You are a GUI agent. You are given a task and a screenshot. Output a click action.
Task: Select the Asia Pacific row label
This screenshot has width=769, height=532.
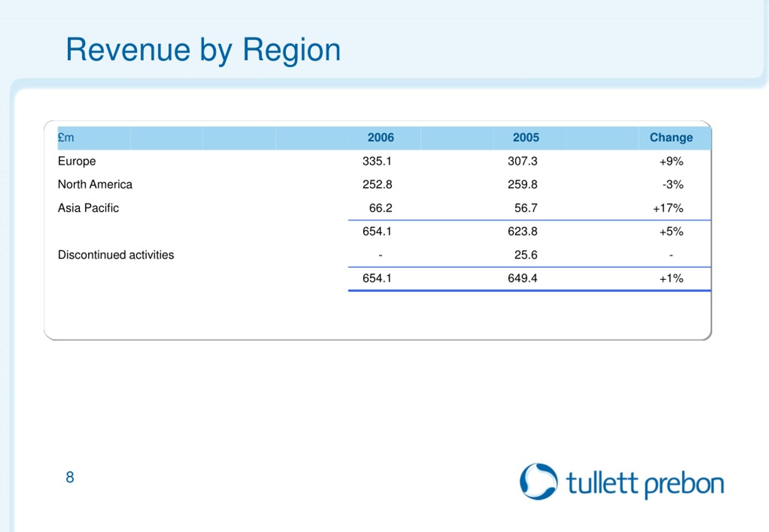tap(88, 208)
